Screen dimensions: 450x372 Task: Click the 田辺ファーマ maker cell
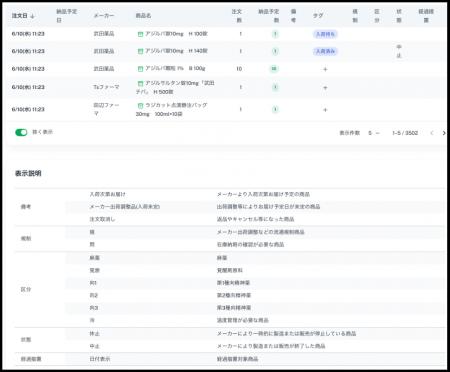click(x=106, y=109)
